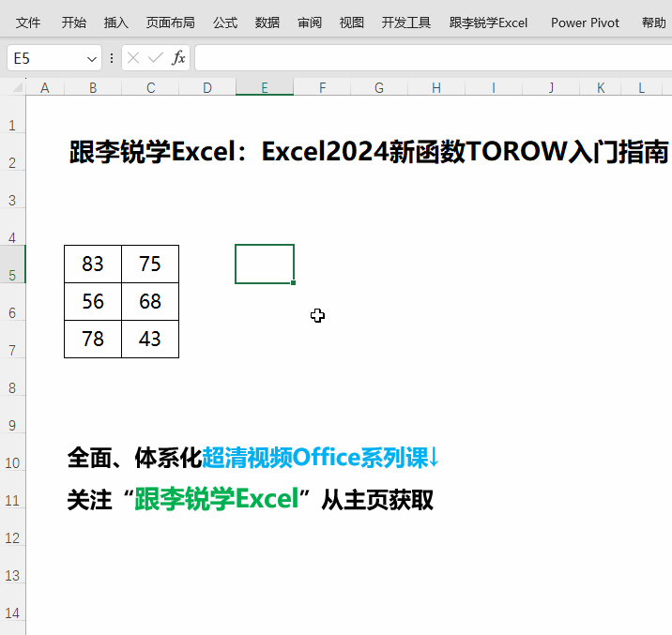672x635 pixels.
Task: Select column A header
Action: tap(45, 88)
